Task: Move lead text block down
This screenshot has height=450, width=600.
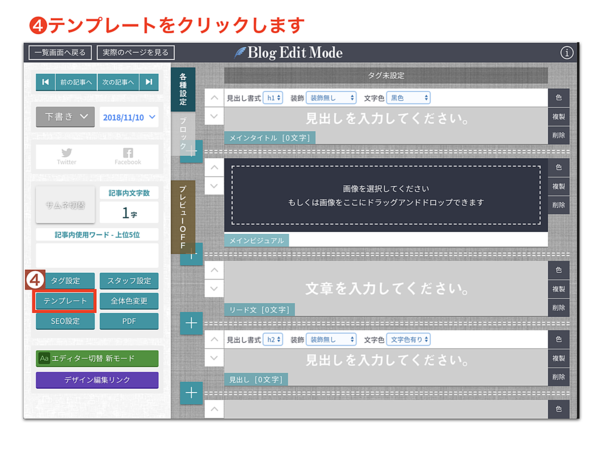Action: [214, 289]
